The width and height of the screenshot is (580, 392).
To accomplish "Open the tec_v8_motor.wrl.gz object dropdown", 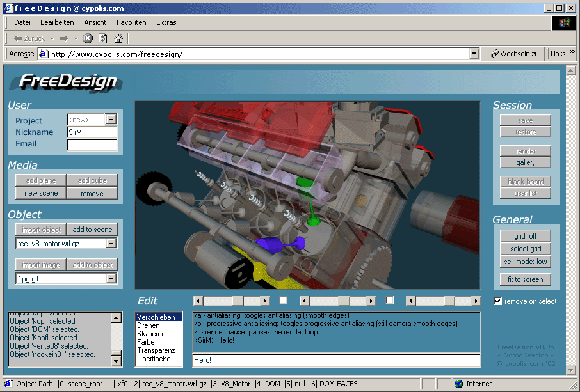I will pyautogui.click(x=110, y=243).
